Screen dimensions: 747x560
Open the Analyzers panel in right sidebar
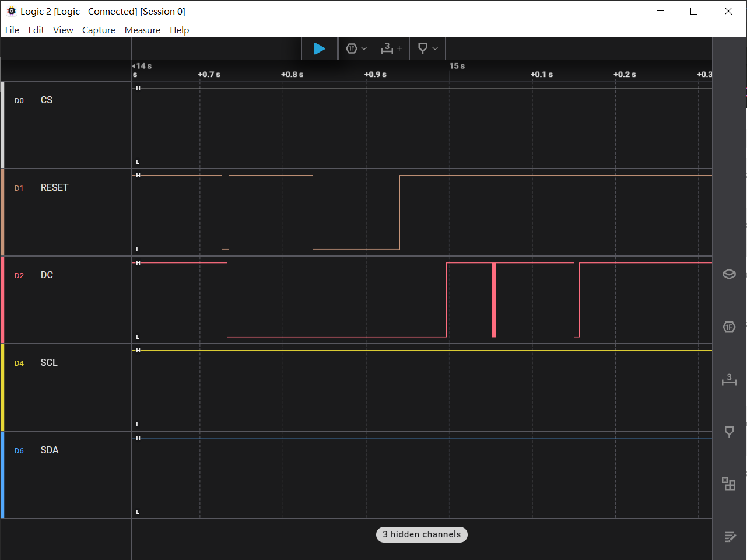tap(729, 327)
